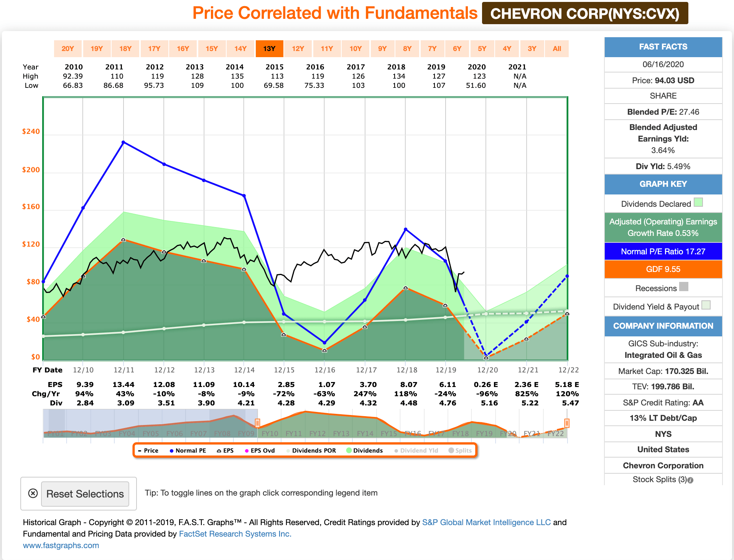Image resolution: width=734 pixels, height=560 pixels.
Task: Click the FY05 label in overview timeline
Action: tap(151, 433)
